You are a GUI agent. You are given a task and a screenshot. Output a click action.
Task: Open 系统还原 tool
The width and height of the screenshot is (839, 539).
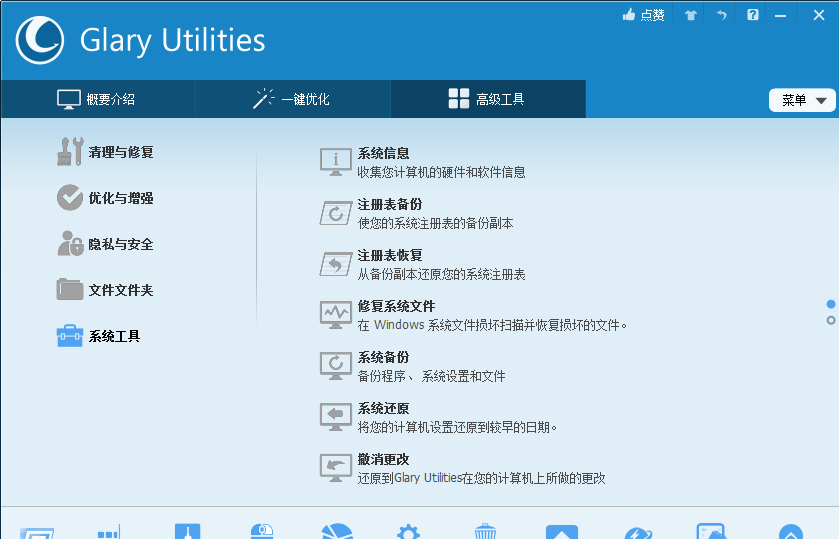pyautogui.click(x=383, y=409)
